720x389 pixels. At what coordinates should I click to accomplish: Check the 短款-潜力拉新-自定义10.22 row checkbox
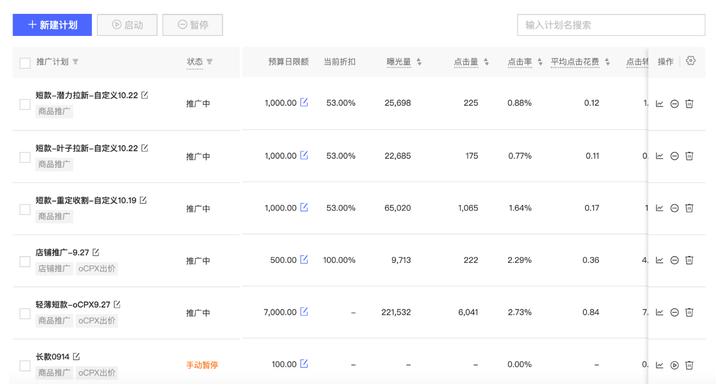click(x=25, y=104)
